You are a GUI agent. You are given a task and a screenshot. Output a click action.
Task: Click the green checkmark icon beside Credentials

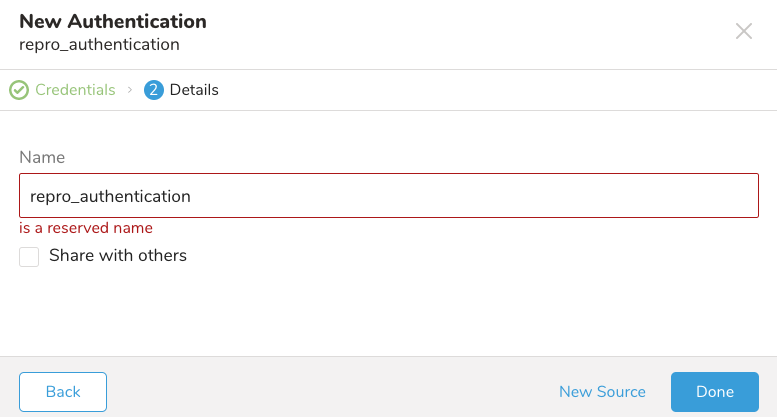point(19,90)
